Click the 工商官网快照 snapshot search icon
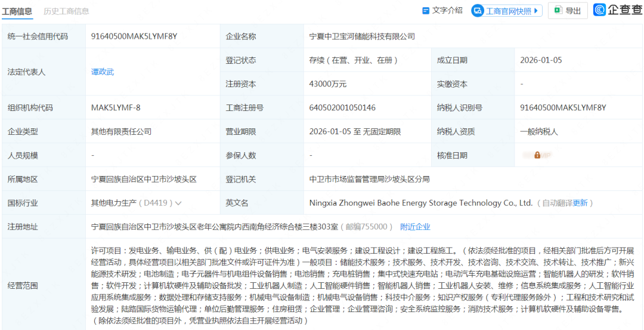Screen dimensions: 644x330 [478, 11]
